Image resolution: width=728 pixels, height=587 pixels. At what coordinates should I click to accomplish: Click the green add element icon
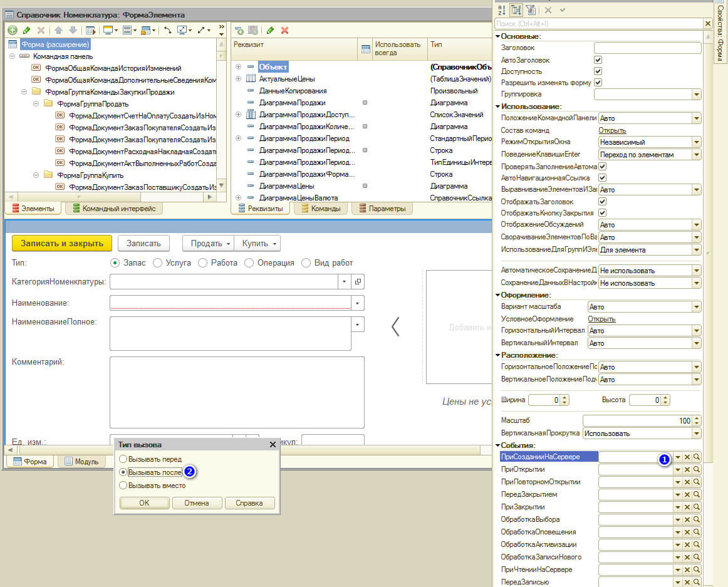point(12,30)
